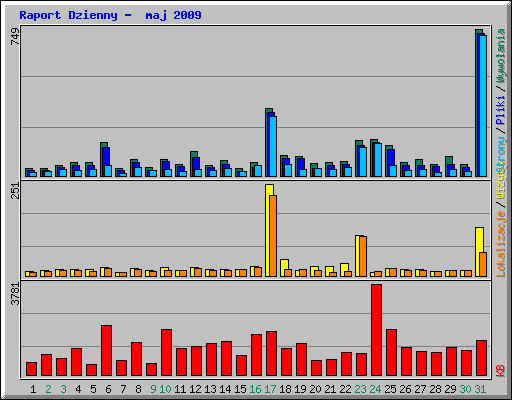Click the orange 'Lokalizacje' legend label
This screenshot has height=400, width=512.
500,244
